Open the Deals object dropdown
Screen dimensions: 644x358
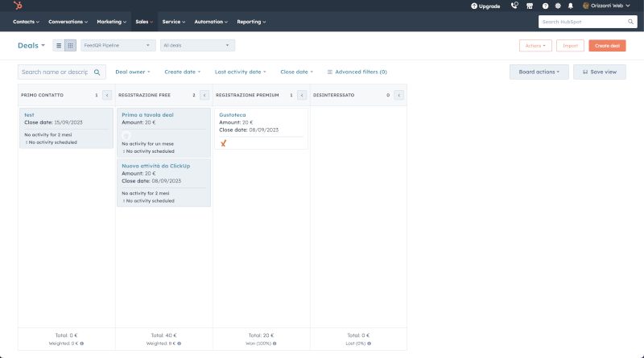(x=31, y=46)
